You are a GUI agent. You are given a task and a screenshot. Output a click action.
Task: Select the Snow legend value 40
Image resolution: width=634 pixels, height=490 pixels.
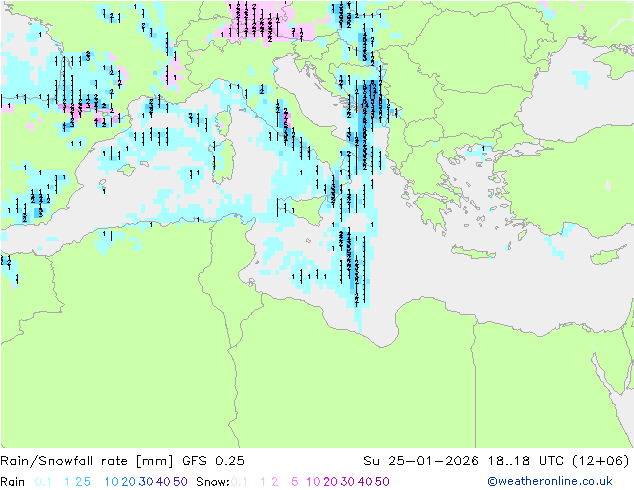365,482
